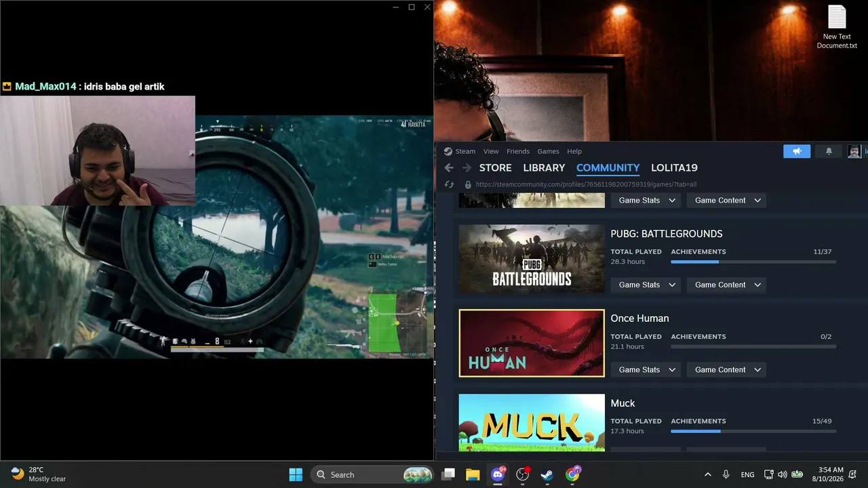
Task: Go back with the Steam back arrow
Action: click(449, 168)
